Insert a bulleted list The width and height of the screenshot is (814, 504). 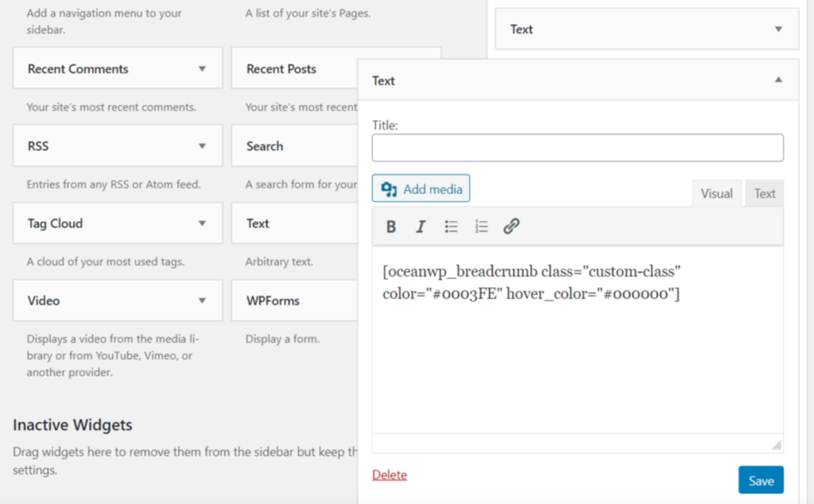pyautogui.click(x=452, y=227)
